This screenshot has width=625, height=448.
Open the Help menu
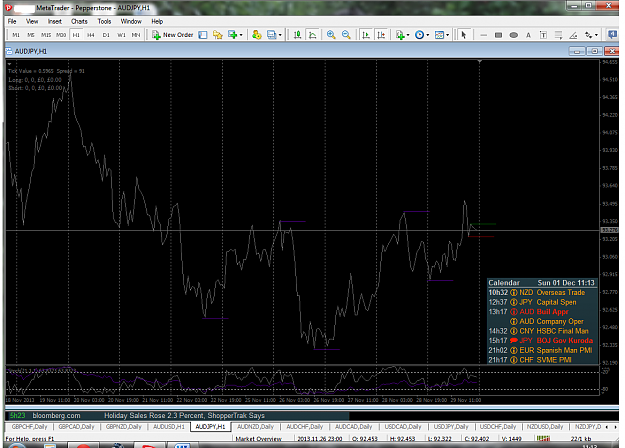click(157, 22)
